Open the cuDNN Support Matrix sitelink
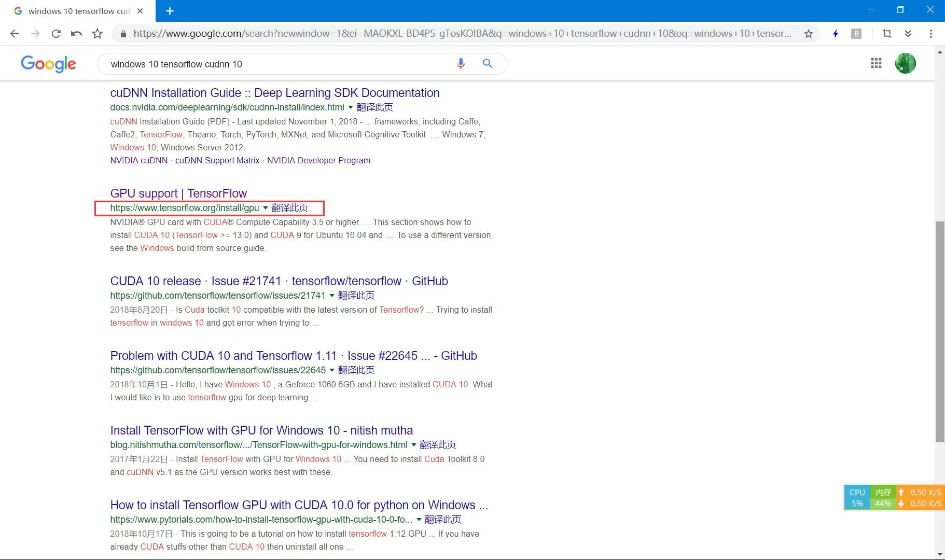 [217, 161]
